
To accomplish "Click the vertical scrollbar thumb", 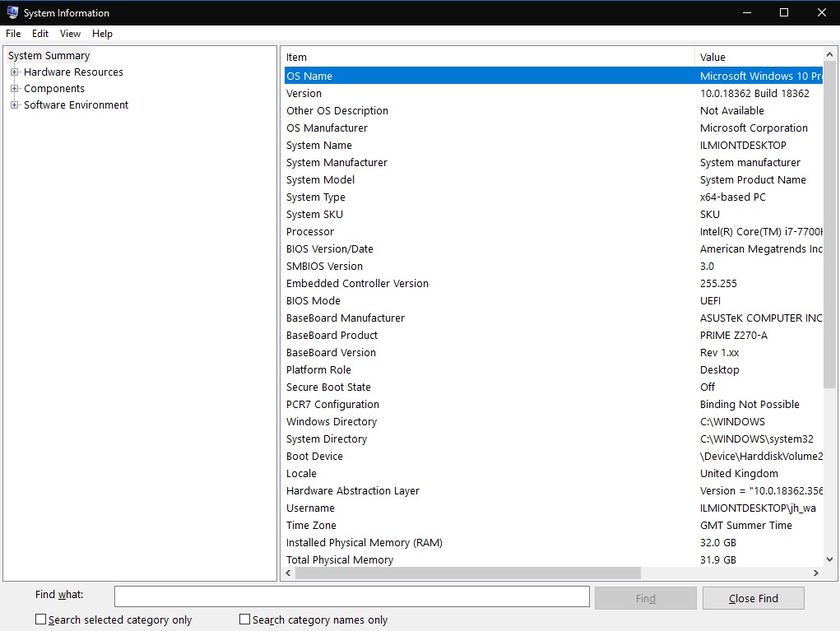I will click(829, 225).
